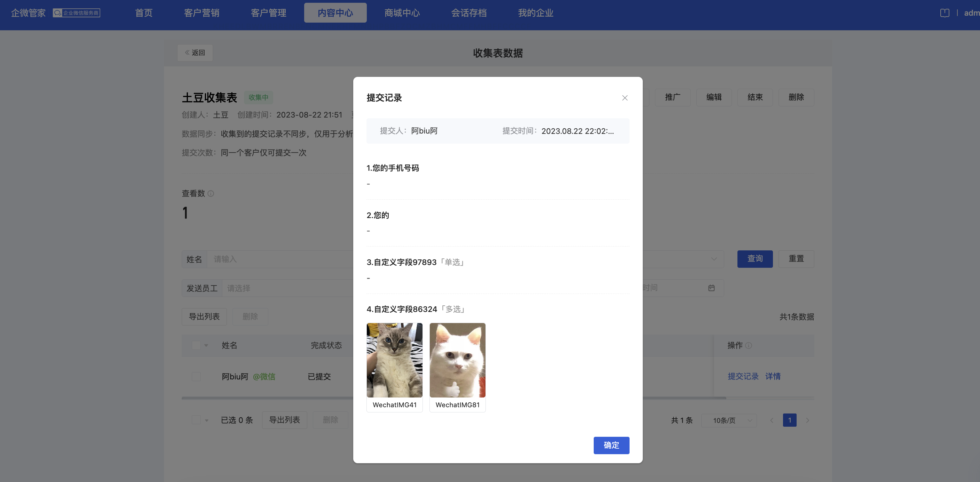Open the dropdown chevron left of 查询
This screenshot has height=482, width=980.
714,259
